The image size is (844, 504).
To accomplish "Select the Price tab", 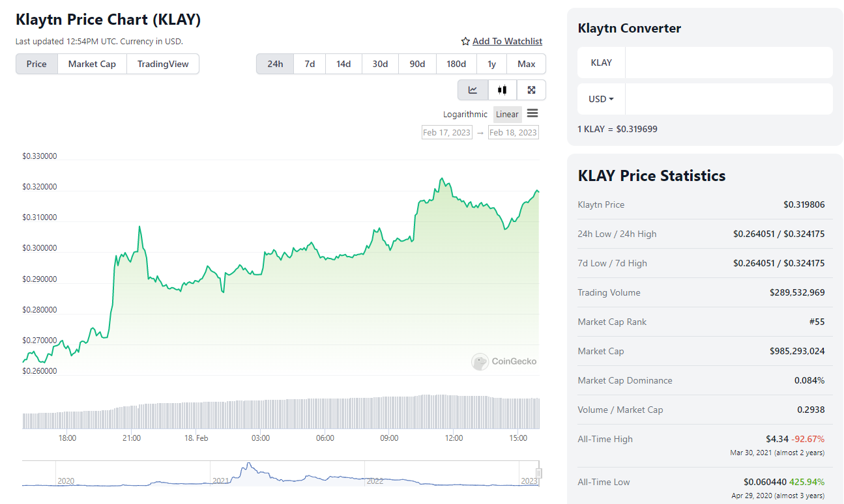I will [36, 64].
